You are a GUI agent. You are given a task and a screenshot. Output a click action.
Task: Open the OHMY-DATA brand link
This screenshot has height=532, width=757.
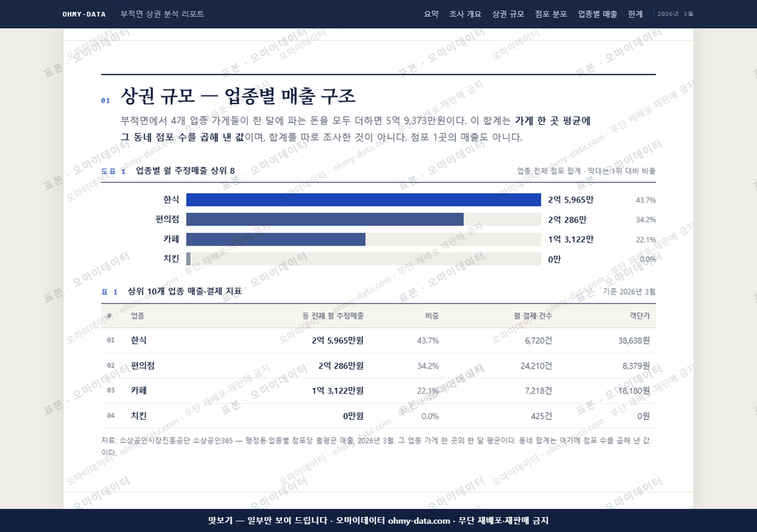point(84,14)
